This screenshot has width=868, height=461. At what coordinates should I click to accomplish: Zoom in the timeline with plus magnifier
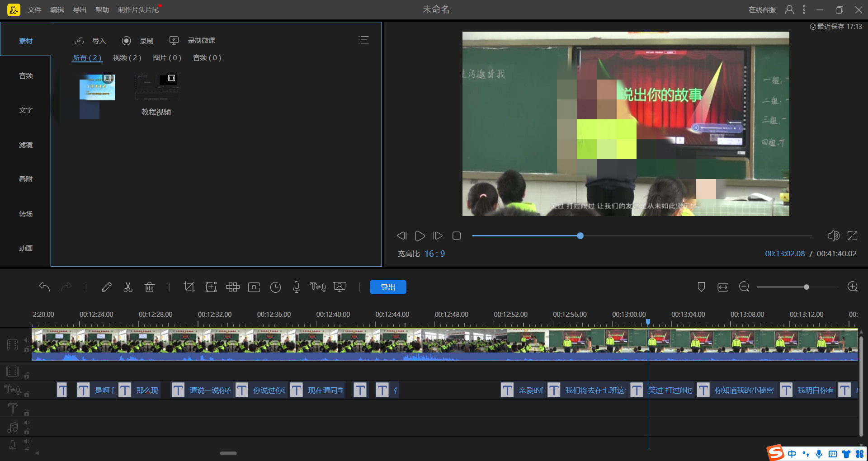pyautogui.click(x=853, y=287)
